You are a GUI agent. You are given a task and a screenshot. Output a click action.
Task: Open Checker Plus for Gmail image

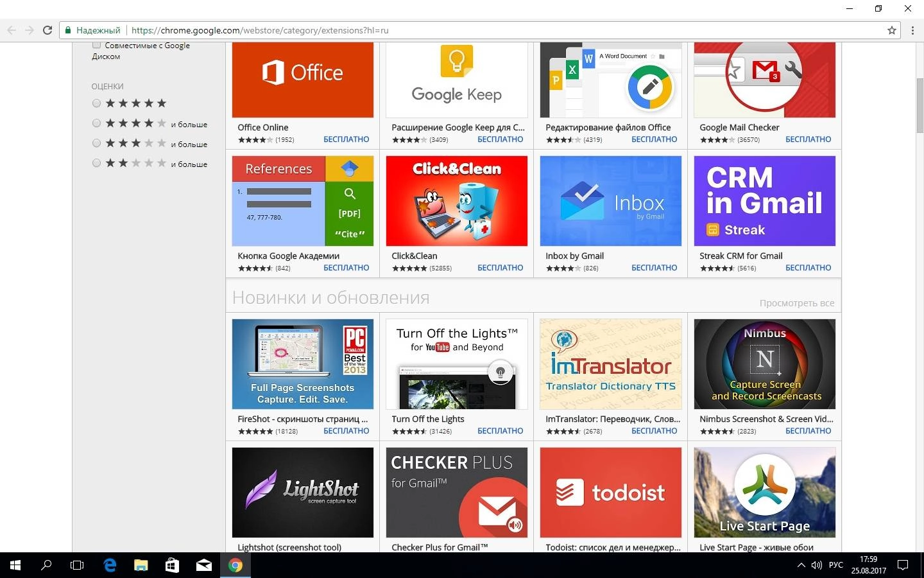(457, 493)
